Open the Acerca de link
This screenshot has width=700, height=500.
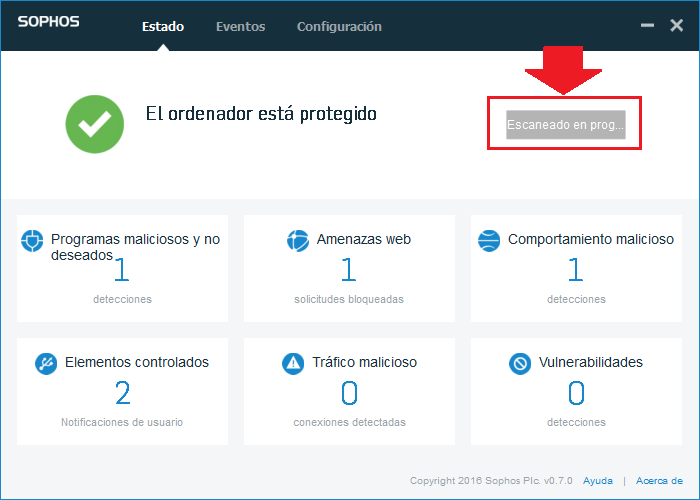[659, 480]
